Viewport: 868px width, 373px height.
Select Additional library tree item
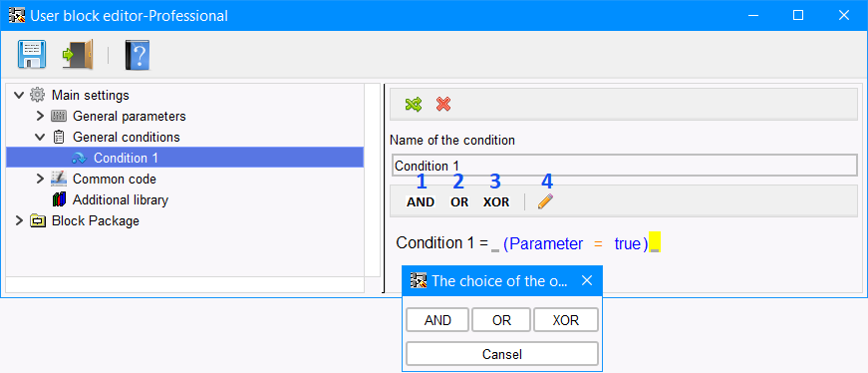coord(121,199)
